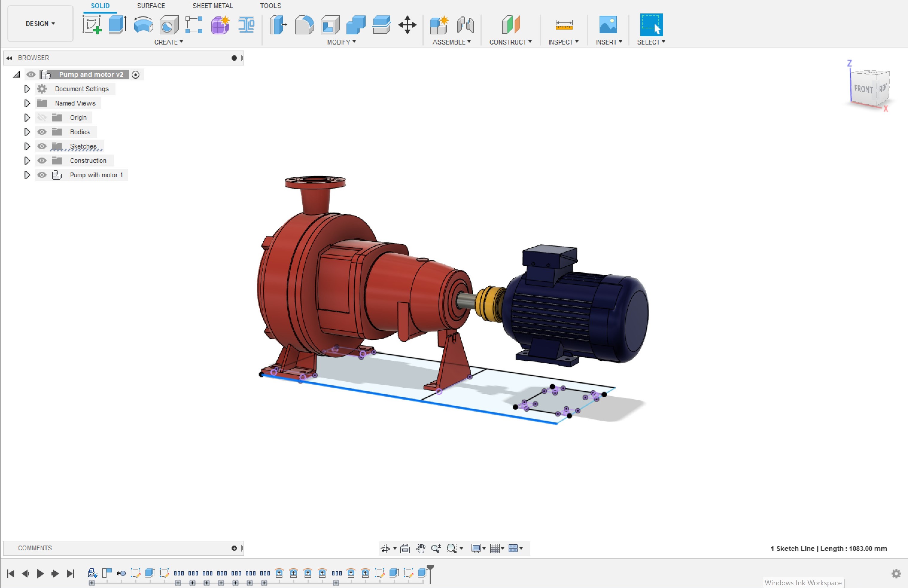The image size is (908, 588).
Task: Expand the Named Views tree node
Action: (x=27, y=103)
